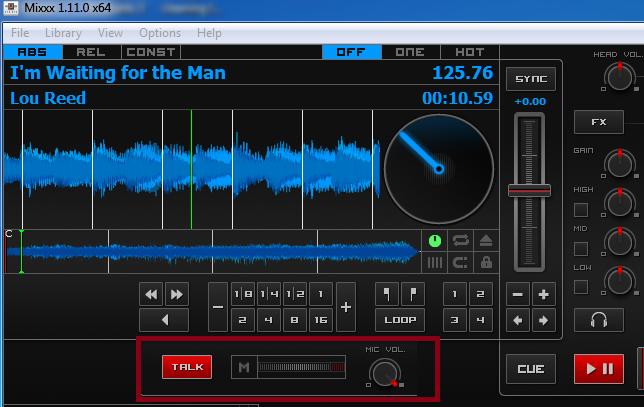This screenshot has width=644, height=407.
Task: Select ABS vinyl control mode
Action: tap(33, 52)
